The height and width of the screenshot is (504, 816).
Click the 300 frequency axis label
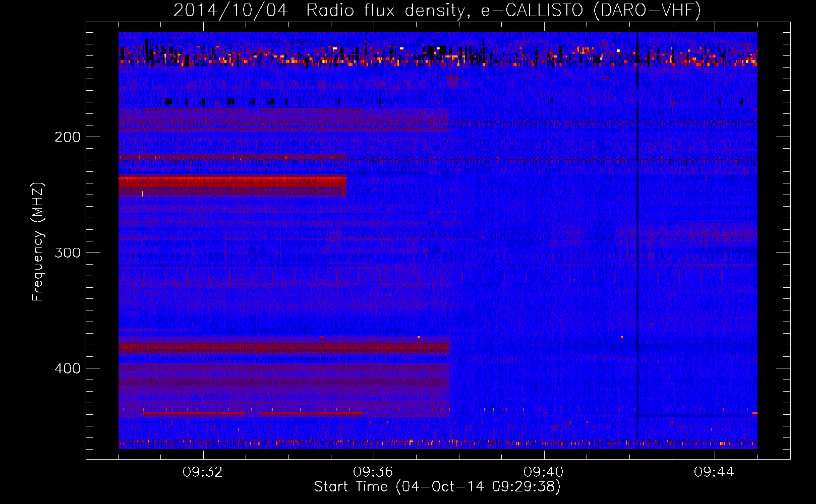pos(68,253)
